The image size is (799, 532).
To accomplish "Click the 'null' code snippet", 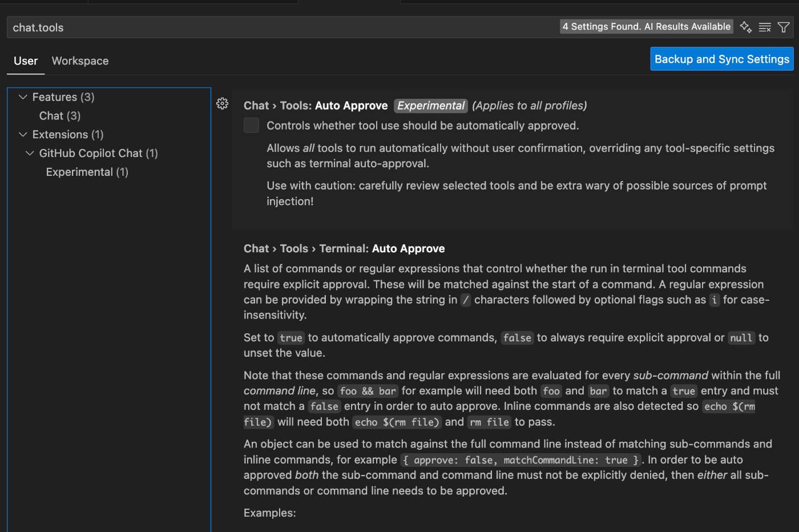I will [741, 338].
